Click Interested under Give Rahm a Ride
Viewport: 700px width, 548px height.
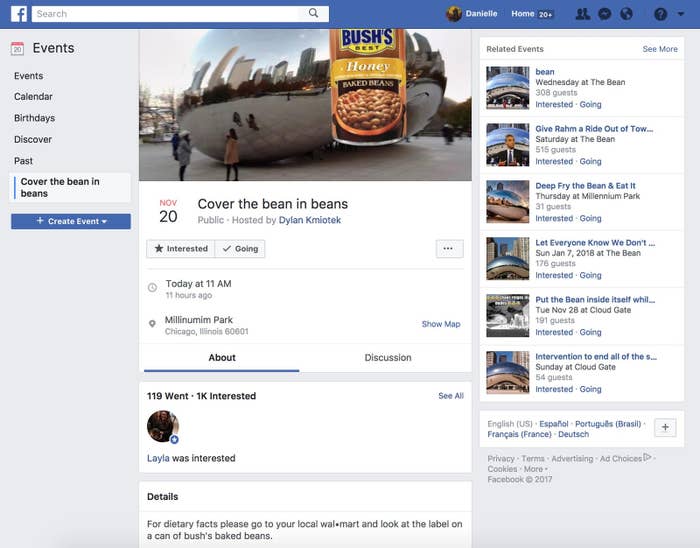pos(554,162)
